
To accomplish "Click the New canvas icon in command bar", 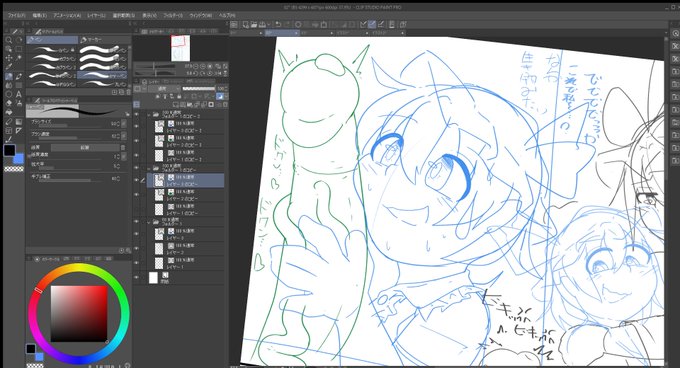I will pos(245,24).
